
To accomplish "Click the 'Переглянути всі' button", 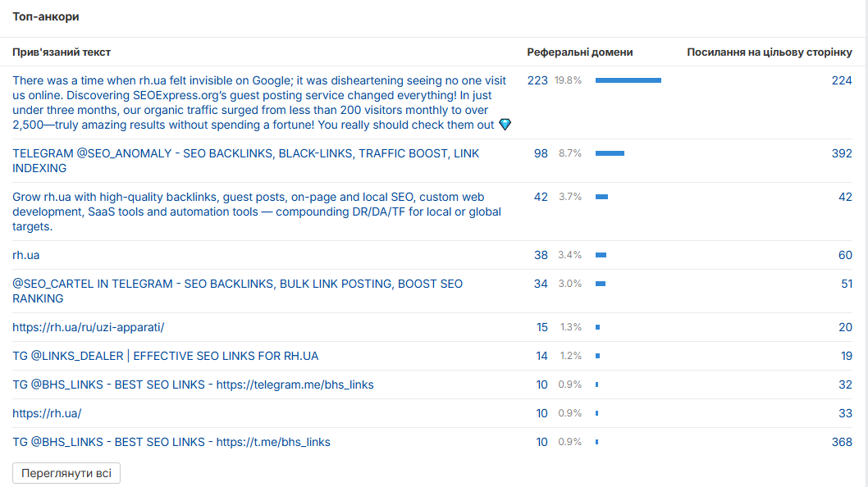I will click(x=66, y=473).
